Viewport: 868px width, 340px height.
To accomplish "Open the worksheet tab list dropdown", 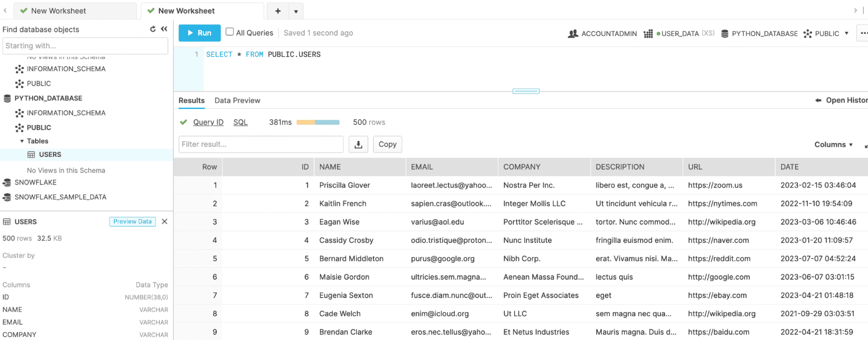I will [x=296, y=11].
